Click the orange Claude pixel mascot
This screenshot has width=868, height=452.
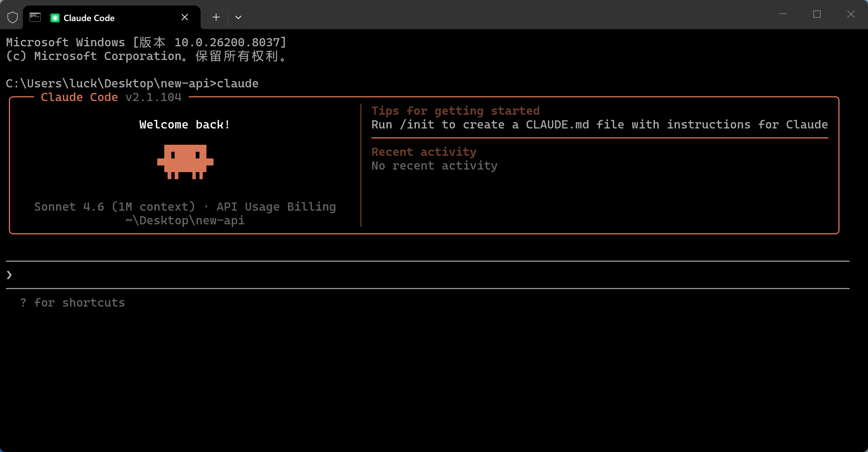pyautogui.click(x=185, y=162)
